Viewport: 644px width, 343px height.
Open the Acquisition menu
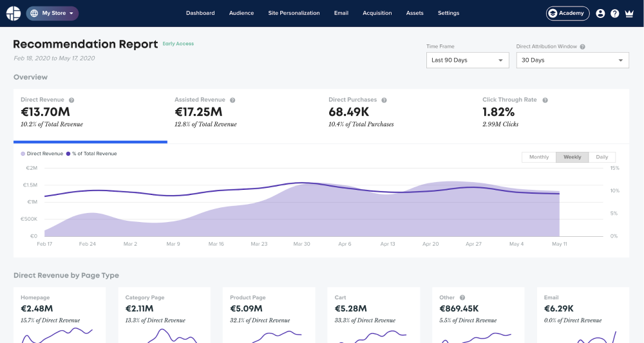point(377,13)
